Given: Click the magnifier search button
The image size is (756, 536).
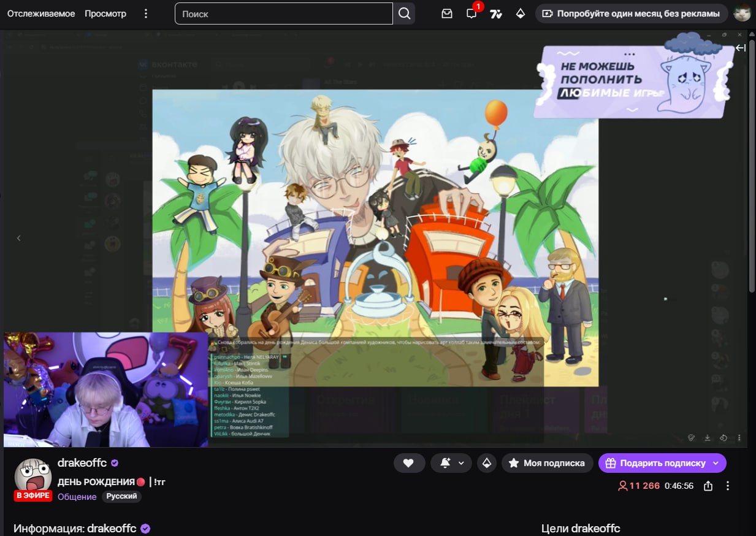Looking at the screenshot, I should tap(404, 13).
